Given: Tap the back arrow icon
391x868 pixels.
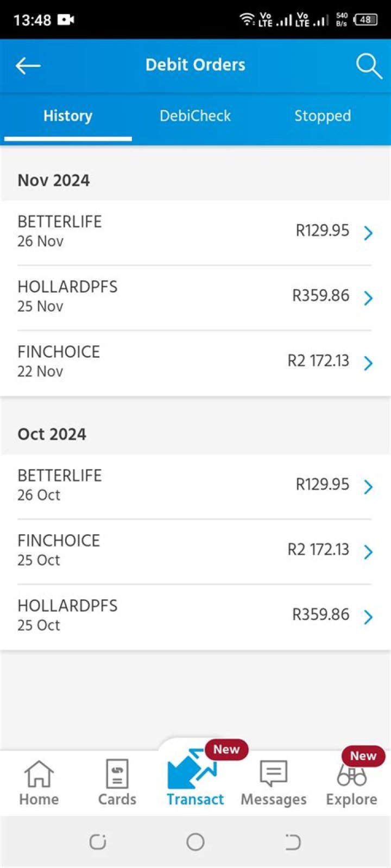Looking at the screenshot, I should (x=28, y=66).
